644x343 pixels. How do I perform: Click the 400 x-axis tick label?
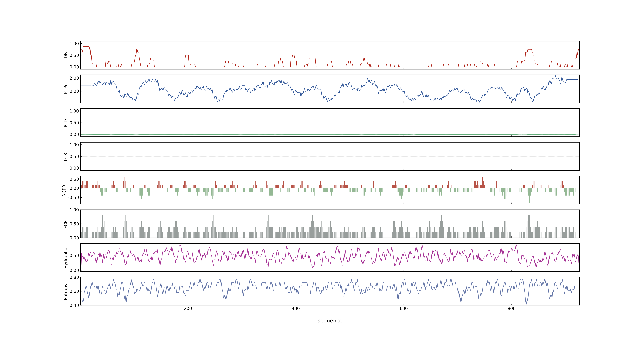296,309
